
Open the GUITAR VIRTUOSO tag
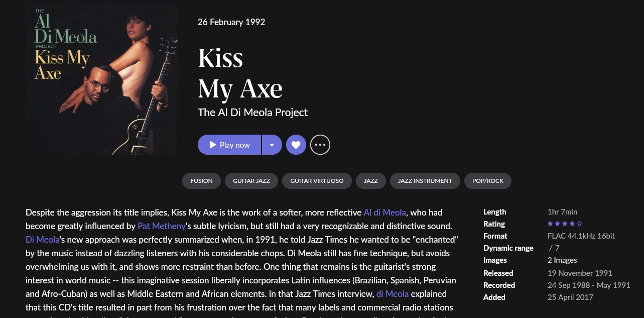pos(317,181)
